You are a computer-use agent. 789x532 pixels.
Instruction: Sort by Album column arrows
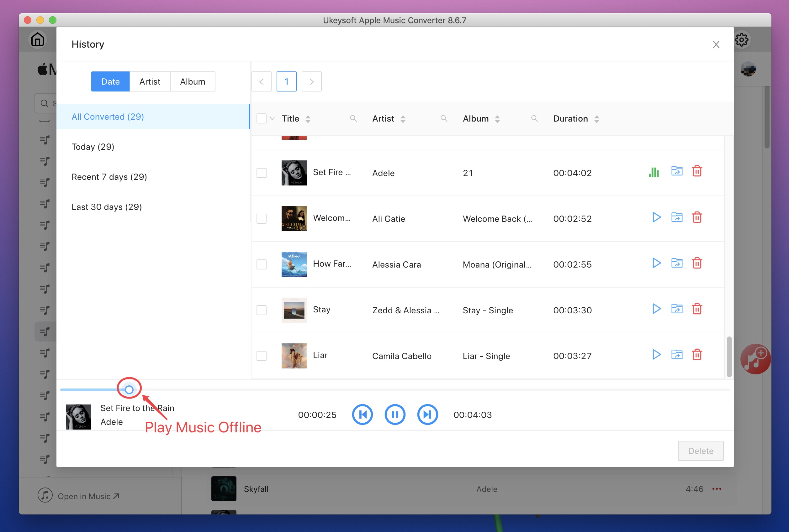pyautogui.click(x=497, y=119)
